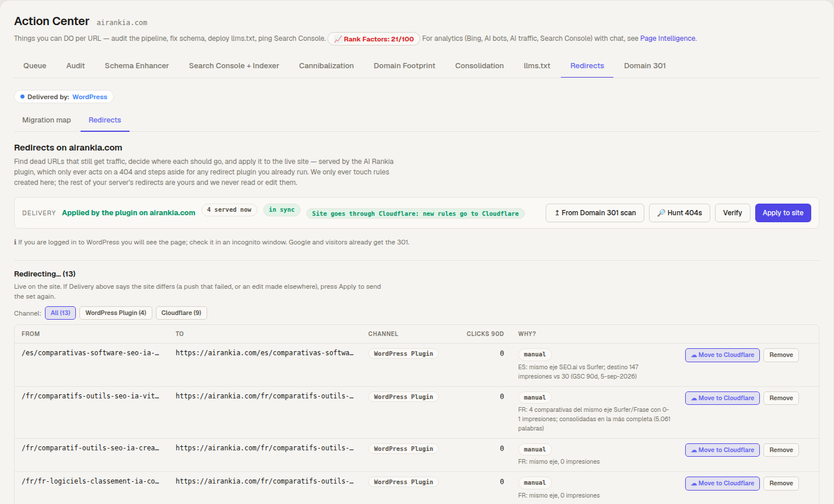Image resolution: width=834 pixels, height=504 pixels.
Task: Move /fr/comparatifs-outils-seo-ia-vit redirect to Cloudflare
Action: tap(722, 398)
